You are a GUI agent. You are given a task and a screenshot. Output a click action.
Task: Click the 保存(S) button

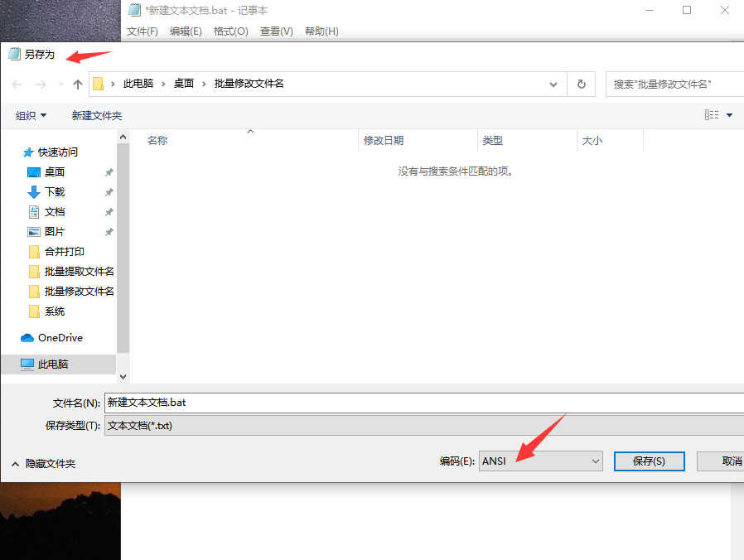click(648, 461)
